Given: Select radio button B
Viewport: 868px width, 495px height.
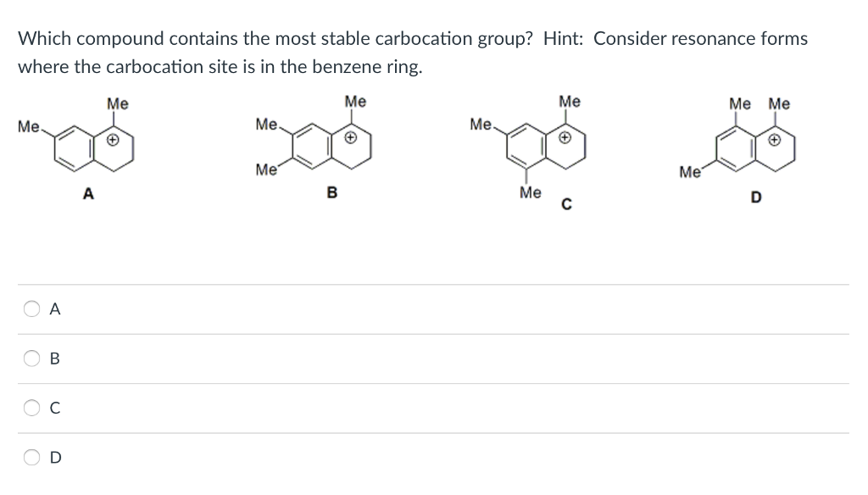Looking at the screenshot, I should tap(30, 359).
